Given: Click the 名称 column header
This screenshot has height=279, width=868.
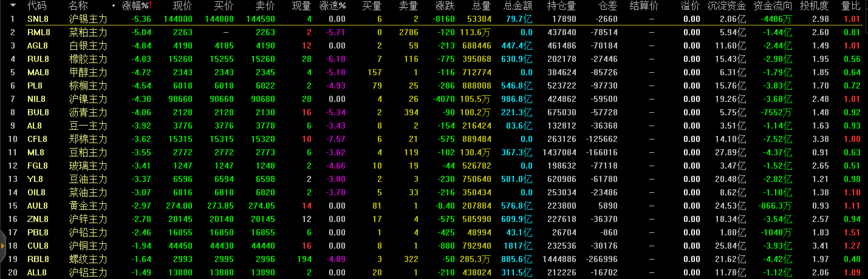Looking at the screenshot, I should tap(78, 6).
